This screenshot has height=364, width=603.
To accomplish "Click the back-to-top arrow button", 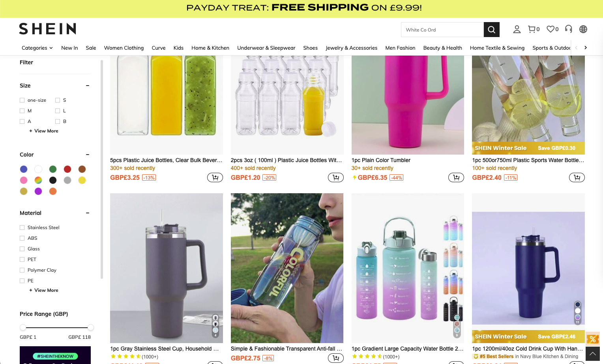I will pos(593,354).
